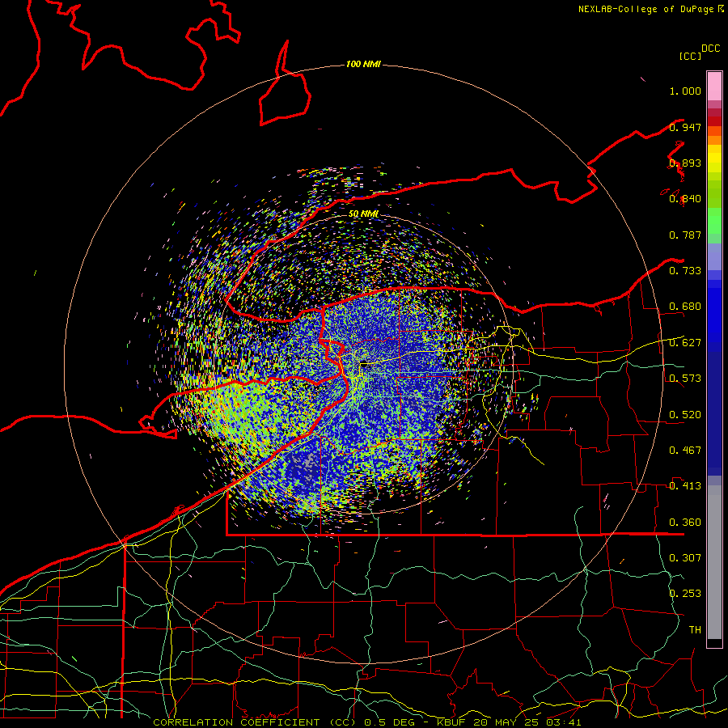Click the NEXLAB-College of DuPage label
The width and height of the screenshot is (728, 728).
pos(647,9)
